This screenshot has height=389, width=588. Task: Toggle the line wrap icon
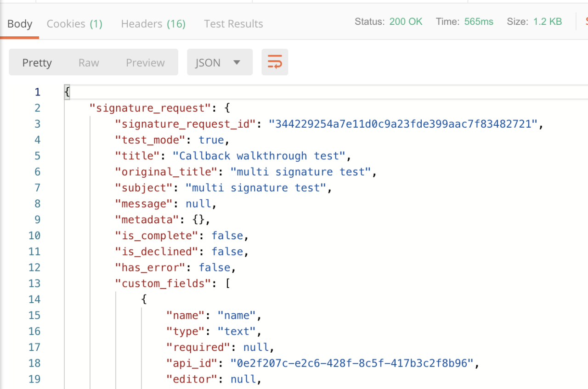[275, 62]
